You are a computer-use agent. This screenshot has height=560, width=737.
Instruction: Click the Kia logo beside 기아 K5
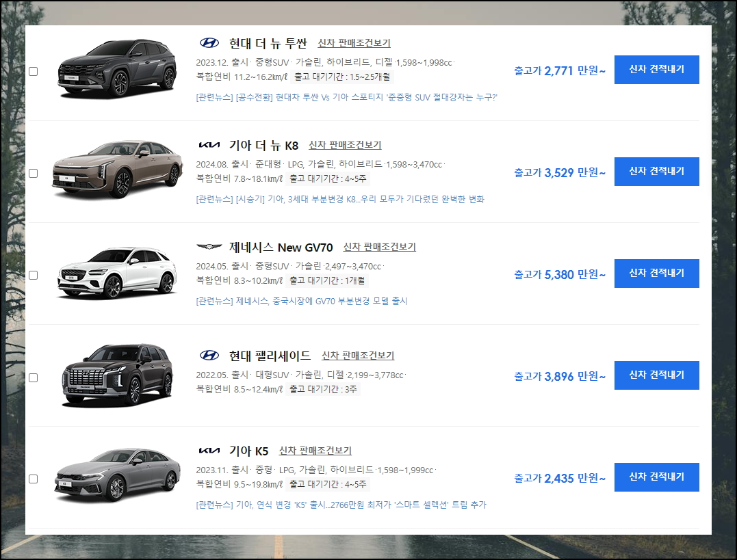tap(209, 451)
